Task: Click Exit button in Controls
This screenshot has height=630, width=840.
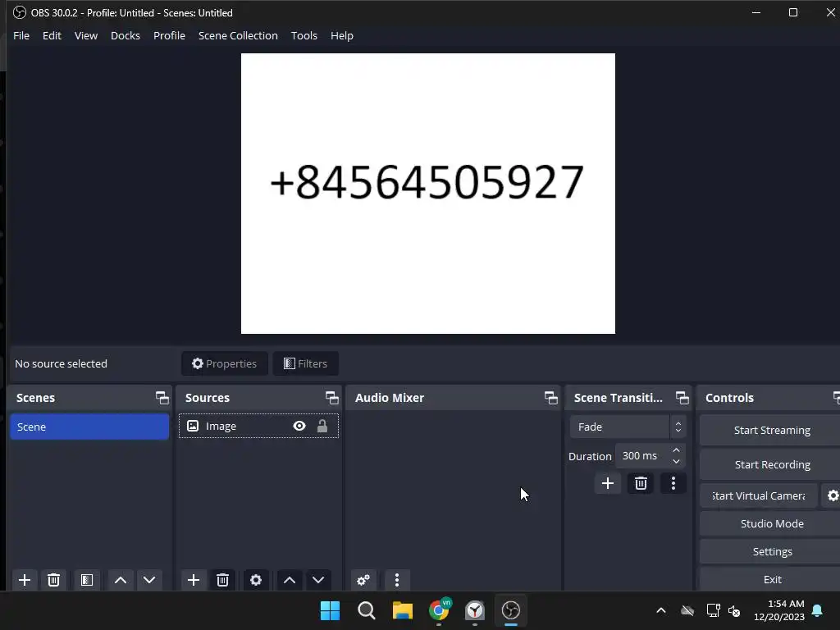Action: coord(771,579)
